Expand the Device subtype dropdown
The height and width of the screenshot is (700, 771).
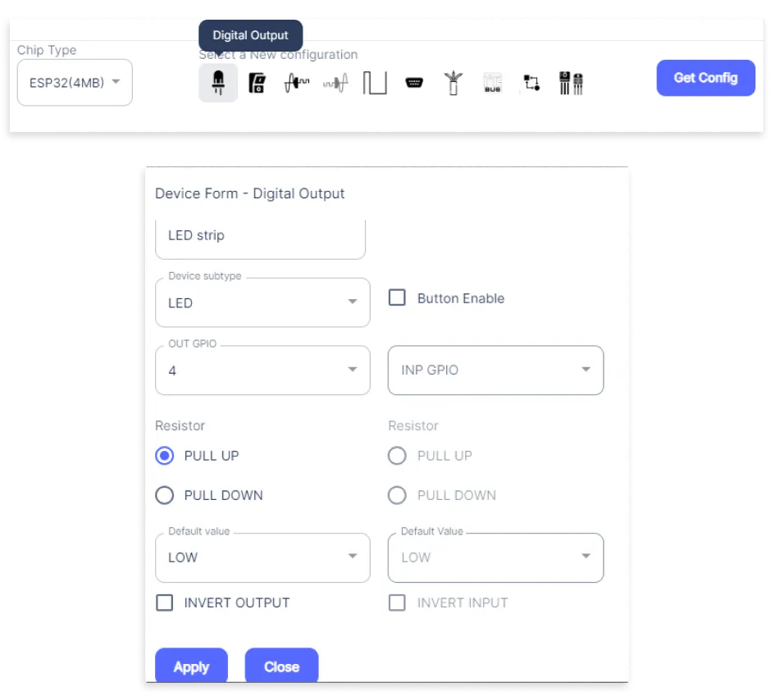pyautogui.click(x=262, y=302)
